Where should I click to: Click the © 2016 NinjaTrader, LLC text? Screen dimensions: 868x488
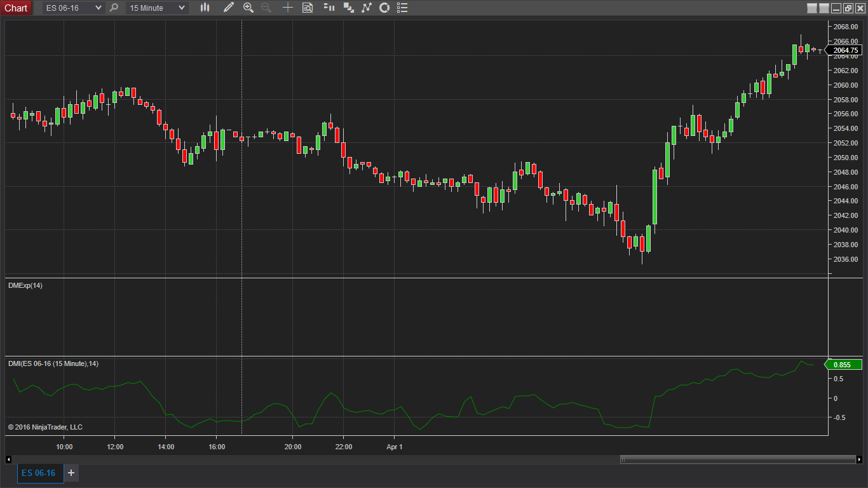tap(45, 427)
